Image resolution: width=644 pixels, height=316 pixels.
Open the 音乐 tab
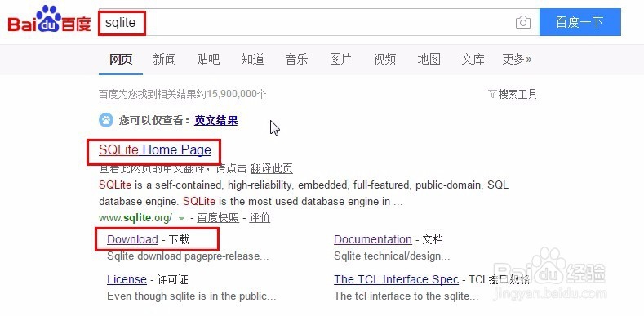point(296,60)
